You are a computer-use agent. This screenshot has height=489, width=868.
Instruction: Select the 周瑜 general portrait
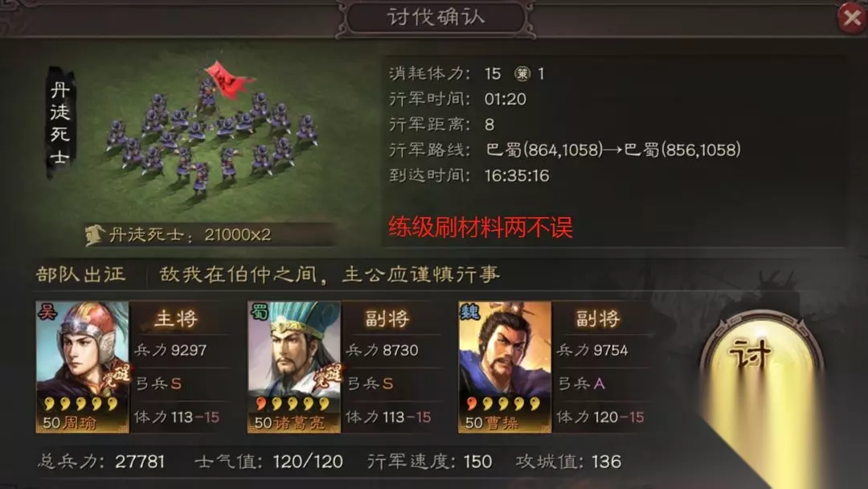coord(83,367)
